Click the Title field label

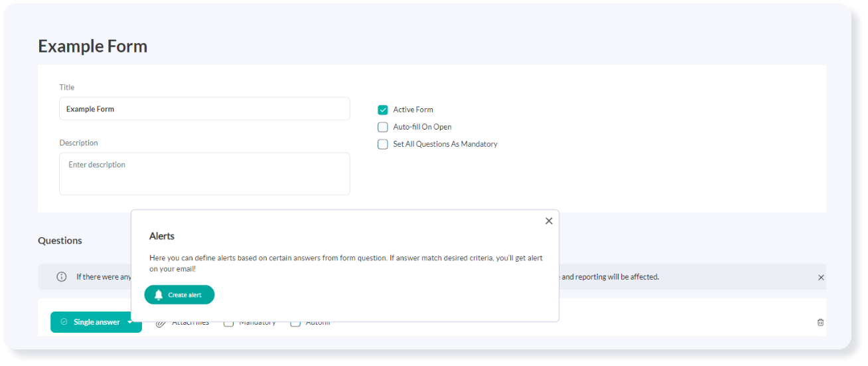tap(67, 87)
